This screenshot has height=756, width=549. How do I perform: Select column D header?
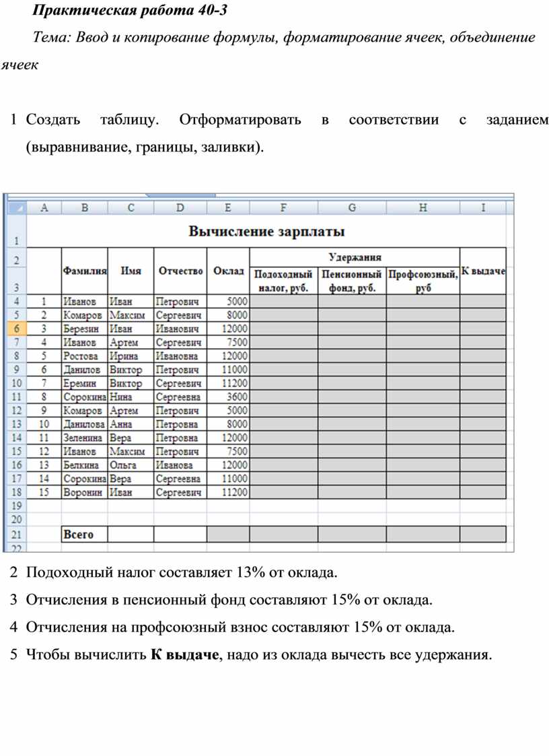click(x=180, y=209)
